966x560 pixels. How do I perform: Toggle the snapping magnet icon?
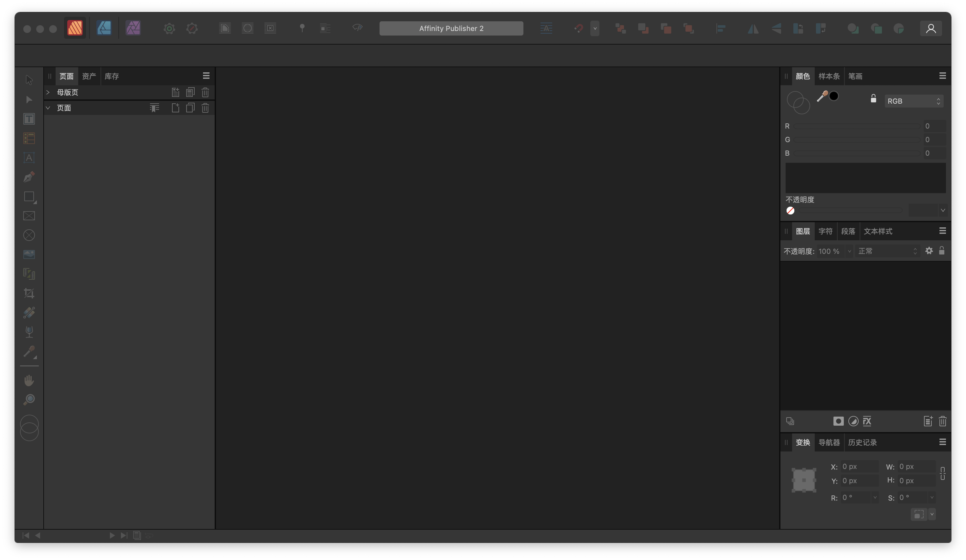(x=578, y=28)
